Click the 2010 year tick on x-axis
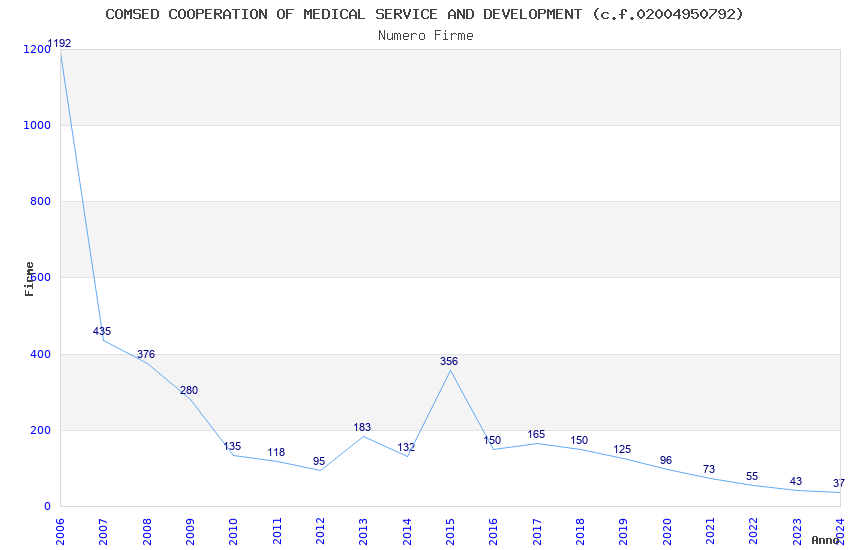The width and height of the screenshot is (850, 550). 233,530
